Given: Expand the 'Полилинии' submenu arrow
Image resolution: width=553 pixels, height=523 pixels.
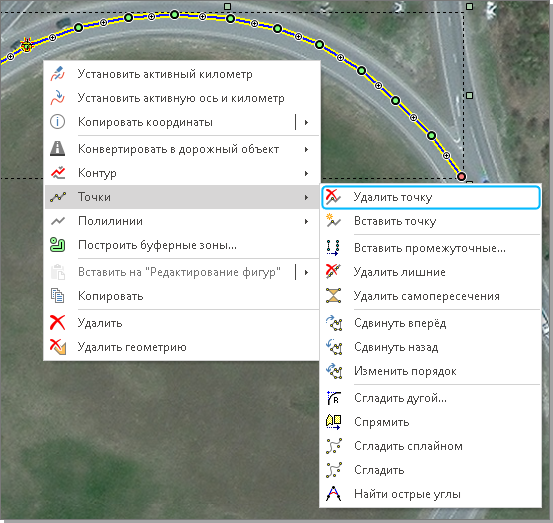Looking at the screenshot, I should click(306, 221).
